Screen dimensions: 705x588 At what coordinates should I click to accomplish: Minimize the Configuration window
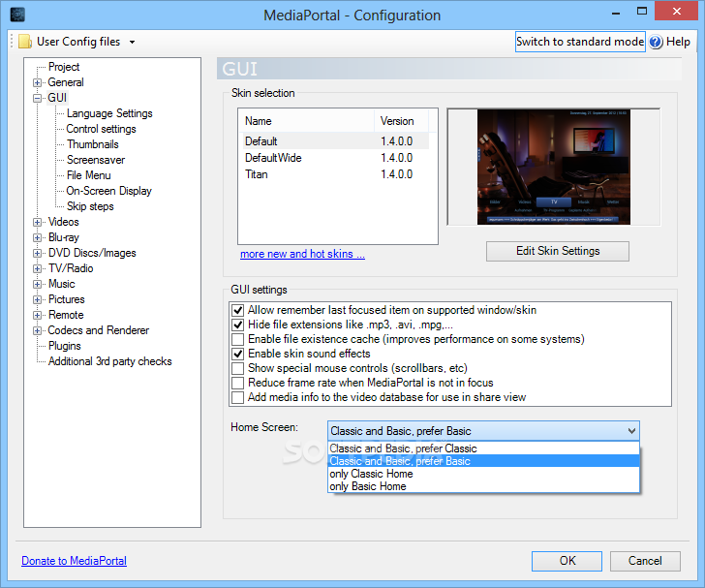[x=616, y=13]
